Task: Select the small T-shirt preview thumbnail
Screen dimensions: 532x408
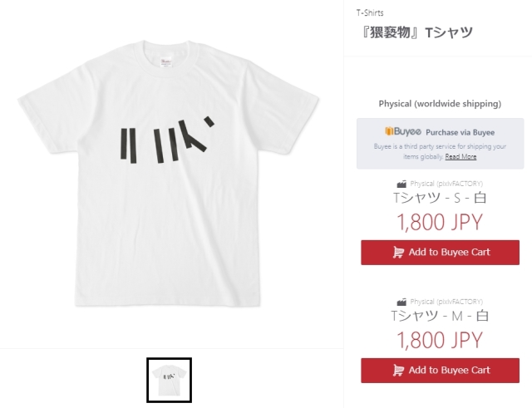Action: coord(170,381)
